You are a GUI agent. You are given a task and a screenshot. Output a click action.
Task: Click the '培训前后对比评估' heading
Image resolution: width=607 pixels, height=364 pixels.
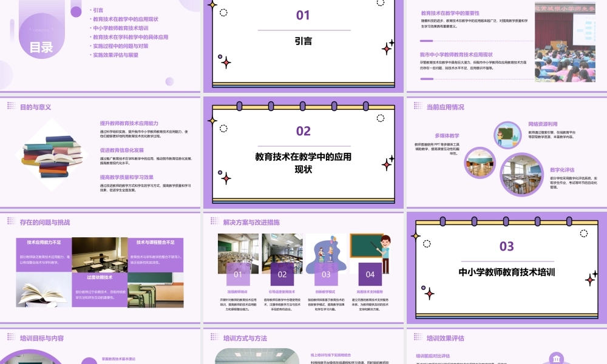pos(433,356)
